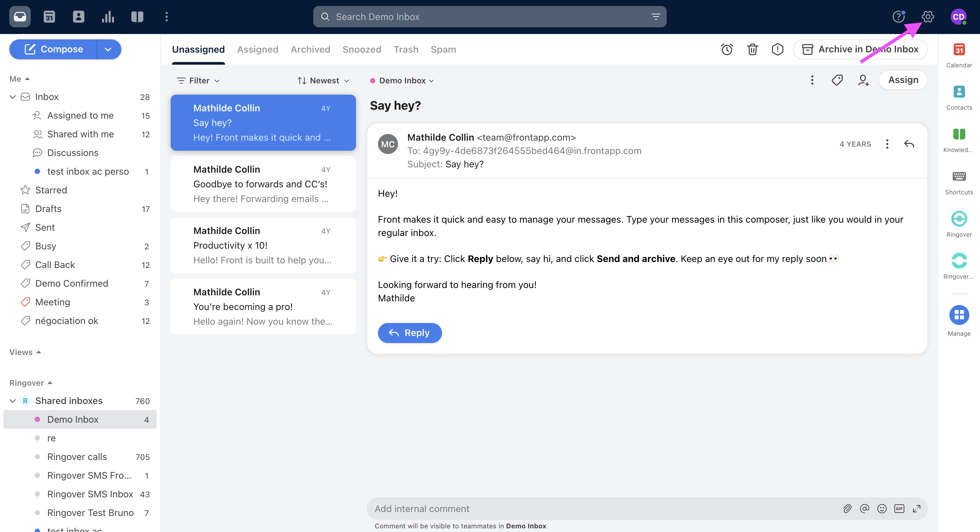This screenshot has height=532, width=980.
Task: Open the Help question mark icon
Action: click(899, 17)
